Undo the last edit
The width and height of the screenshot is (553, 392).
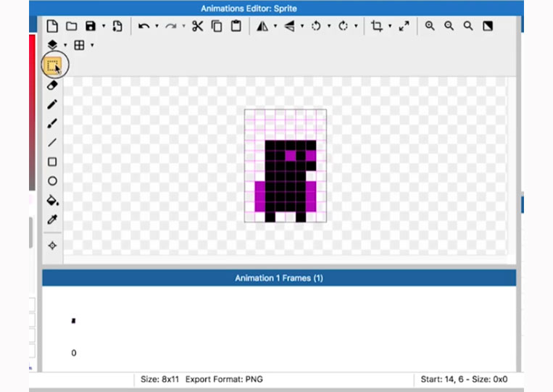tap(144, 26)
